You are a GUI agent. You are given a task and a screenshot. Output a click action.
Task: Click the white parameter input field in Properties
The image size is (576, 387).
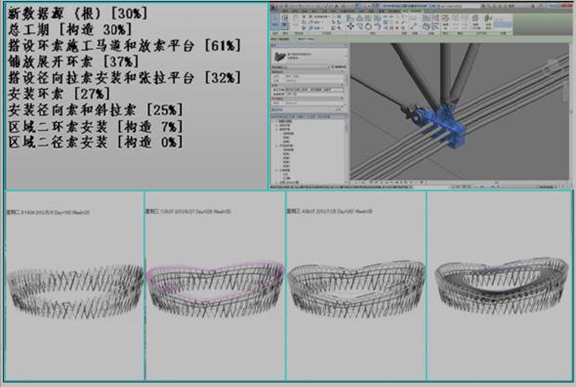[314, 90]
